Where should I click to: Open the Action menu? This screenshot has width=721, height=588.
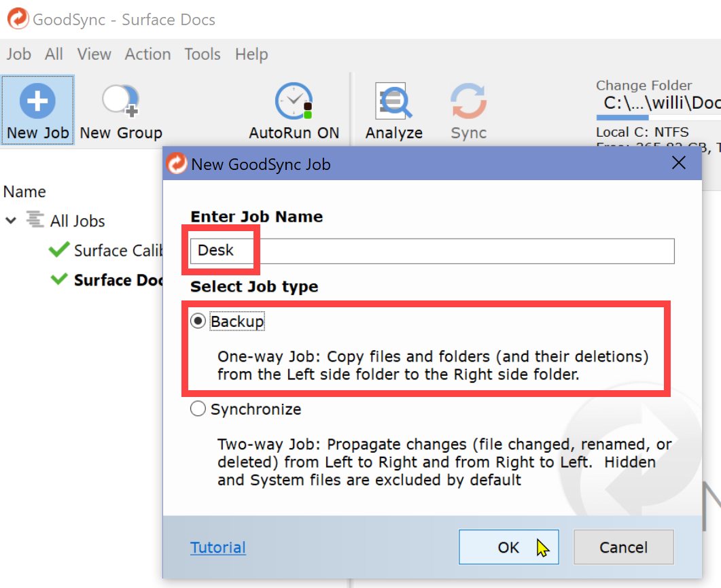tap(147, 54)
